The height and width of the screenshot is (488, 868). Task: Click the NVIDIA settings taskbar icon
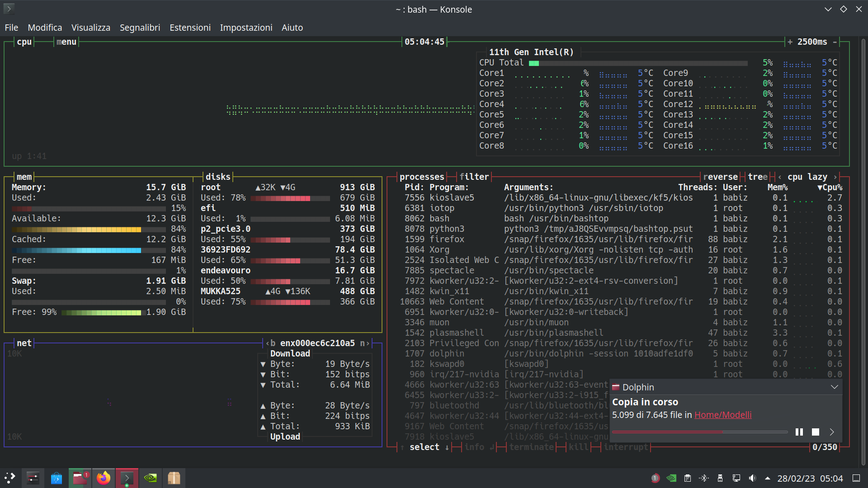pyautogui.click(x=151, y=478)
